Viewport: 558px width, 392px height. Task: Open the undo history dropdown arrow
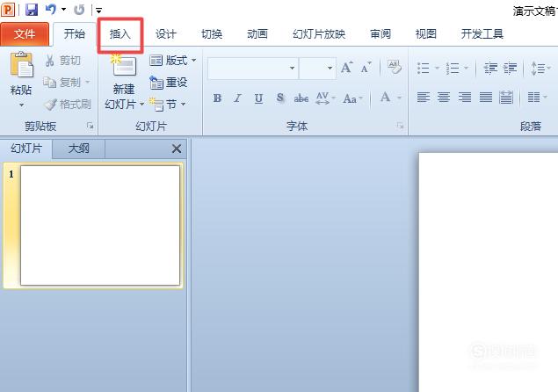coord(63,10)
